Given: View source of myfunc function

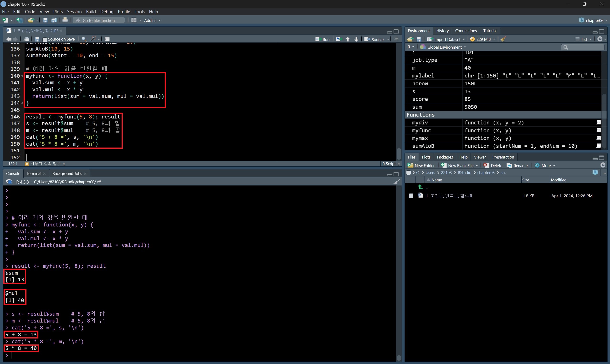Looking at the screenshot, I should click(599, 130).
